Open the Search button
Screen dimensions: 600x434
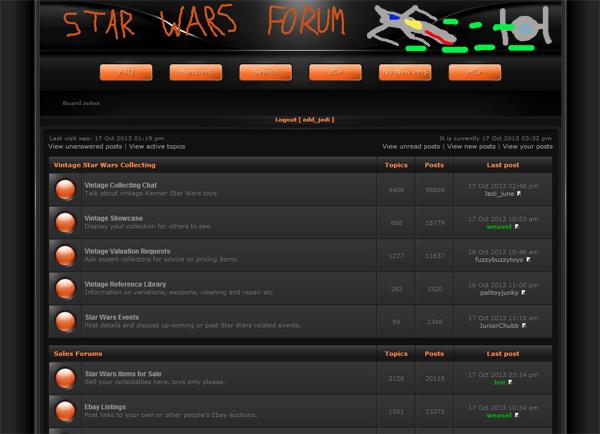click(x=266, y=72)
